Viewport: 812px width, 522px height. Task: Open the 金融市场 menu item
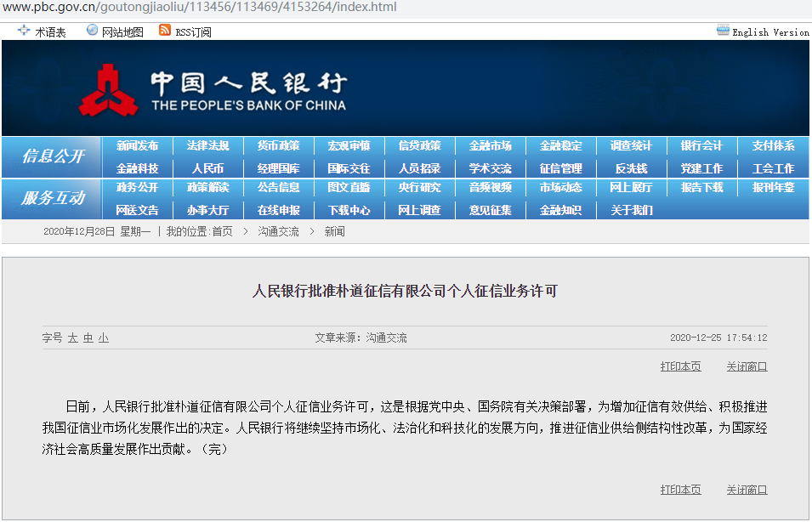pos(490,146)
